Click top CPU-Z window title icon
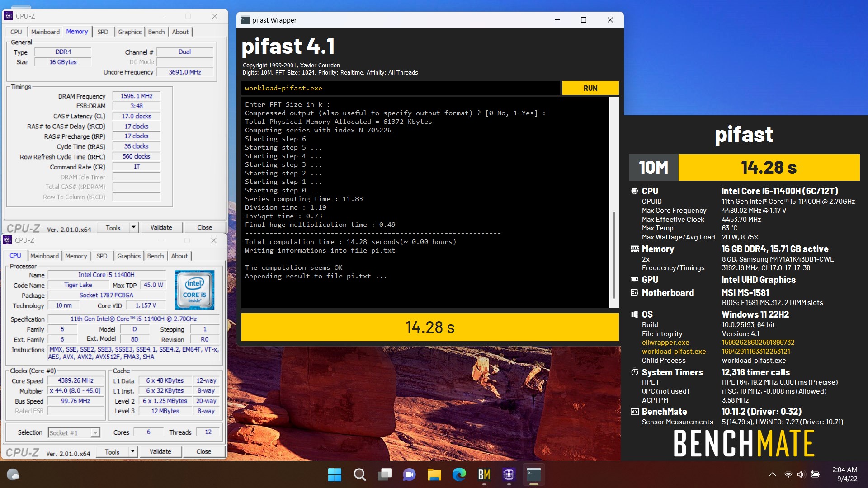This screenshot has width=868, height=488. click(x=8, y=16)
